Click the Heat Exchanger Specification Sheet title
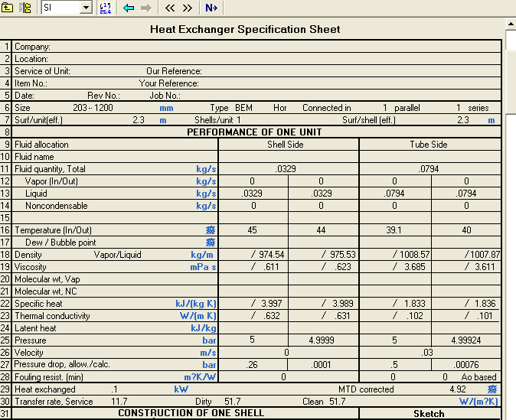 click(245, 29)
